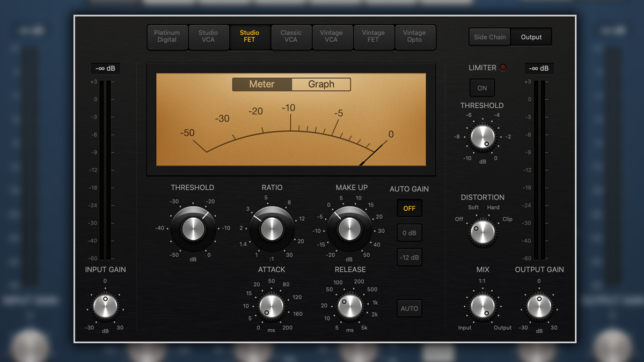Enable AUTO release mode
Image resolution: width=644 pixels, height=362 pixels.
point(409,308)
